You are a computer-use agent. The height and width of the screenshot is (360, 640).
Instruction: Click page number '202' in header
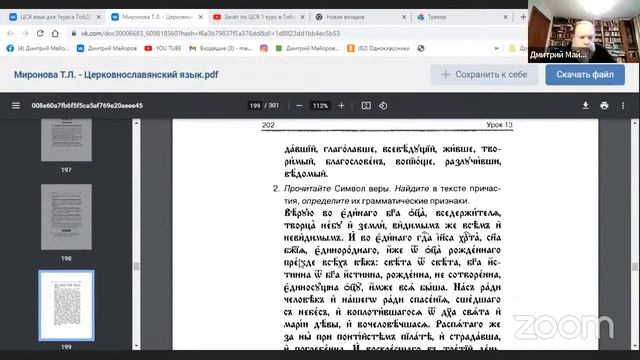tap(268, 125)
